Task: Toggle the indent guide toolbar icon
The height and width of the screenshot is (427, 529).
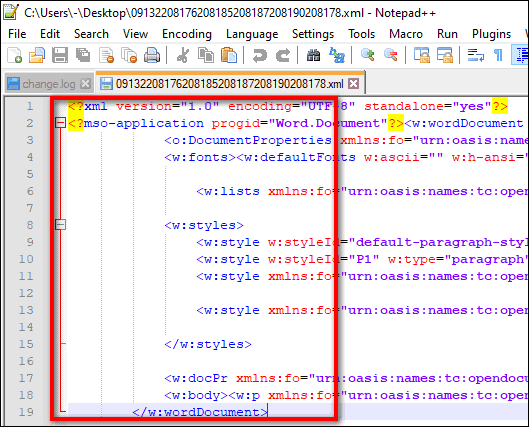Action: 521,55
